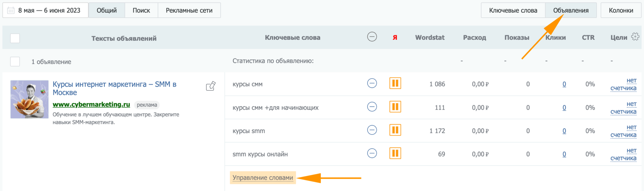
Task: Open calendar icon in date range
Action: pos(11,10)
